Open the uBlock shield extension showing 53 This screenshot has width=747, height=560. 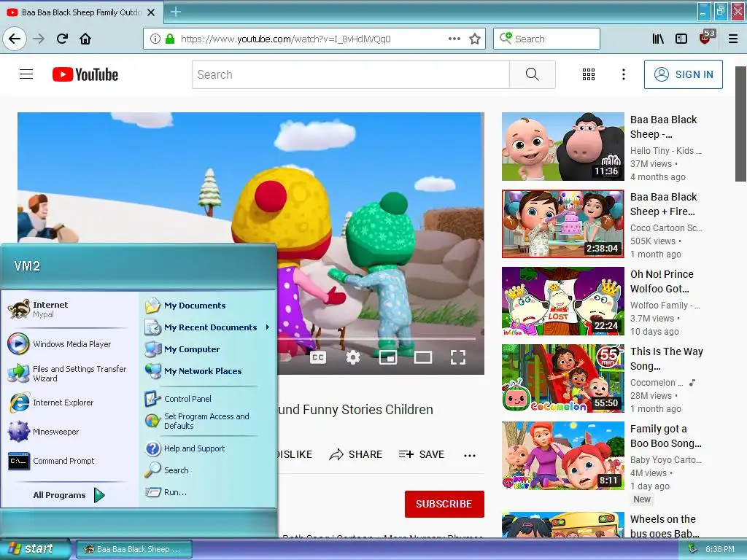706,37
